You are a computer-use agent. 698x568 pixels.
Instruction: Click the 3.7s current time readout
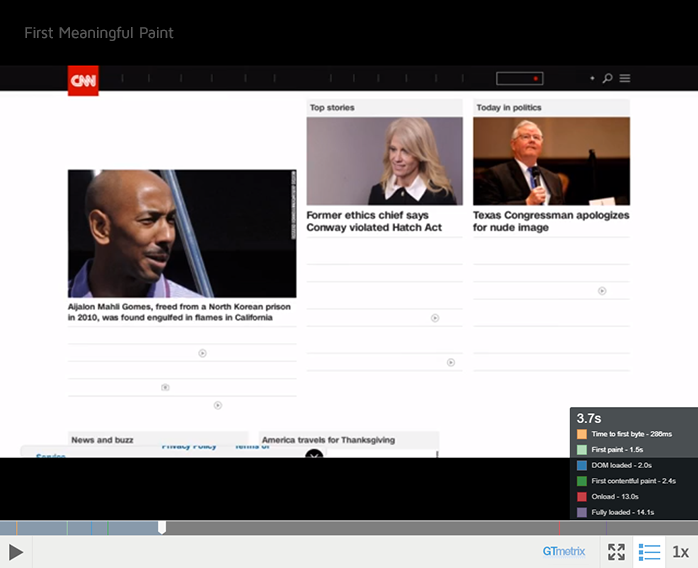589,418
